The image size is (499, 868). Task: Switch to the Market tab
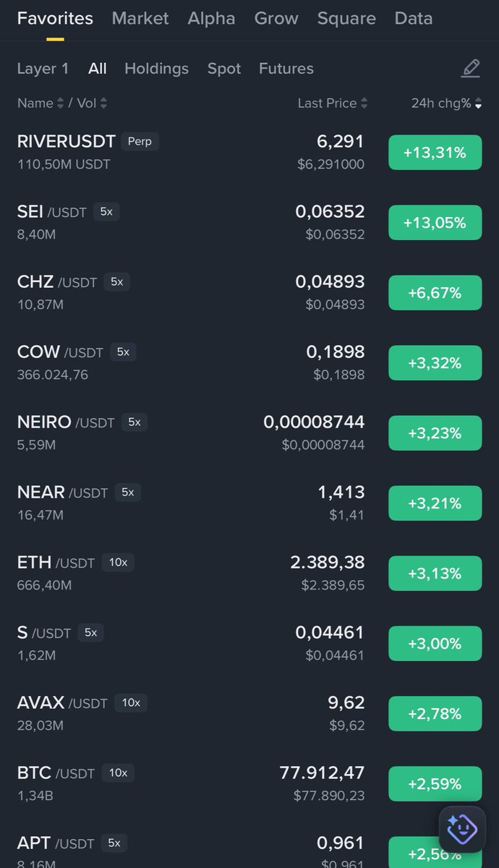140,19
